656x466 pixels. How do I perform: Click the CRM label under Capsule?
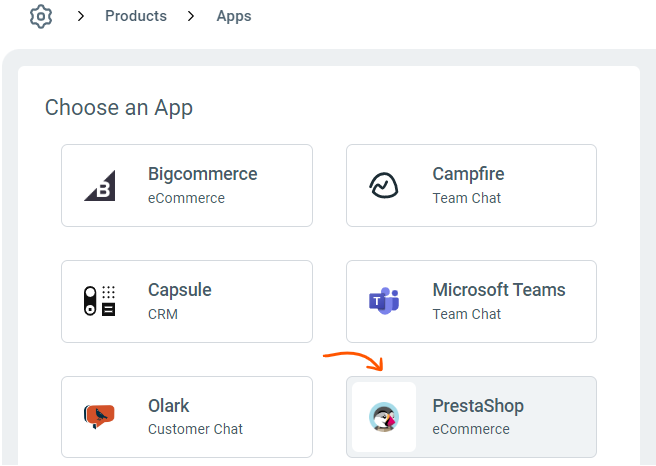click(x=162, y=313)
